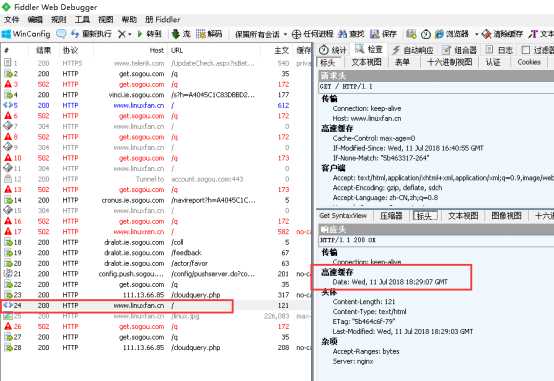Sort sessions by the 主文 column header
Image resolution: width=554 pixels, height=381 pixels.
tap(281, 51)
